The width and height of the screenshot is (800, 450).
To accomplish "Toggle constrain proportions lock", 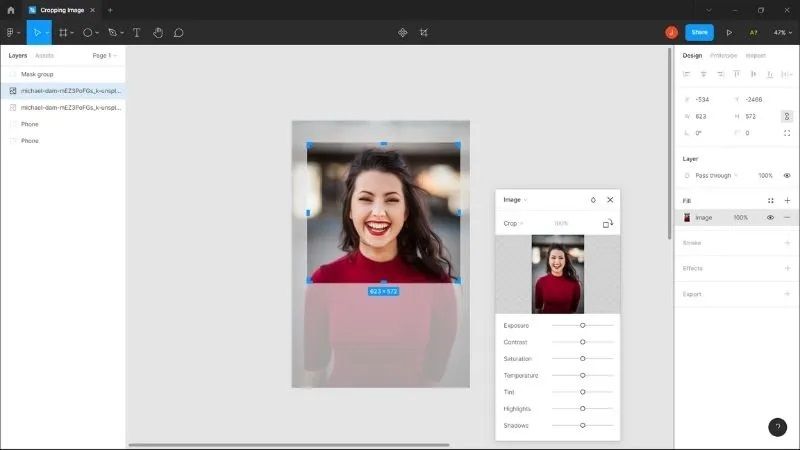I will tap(787, 116).
